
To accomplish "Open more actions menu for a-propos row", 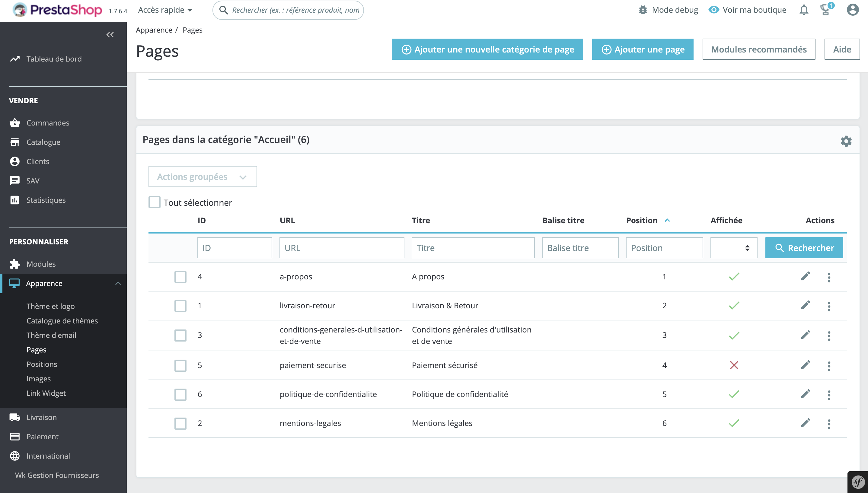I will [x=829, y=277].
